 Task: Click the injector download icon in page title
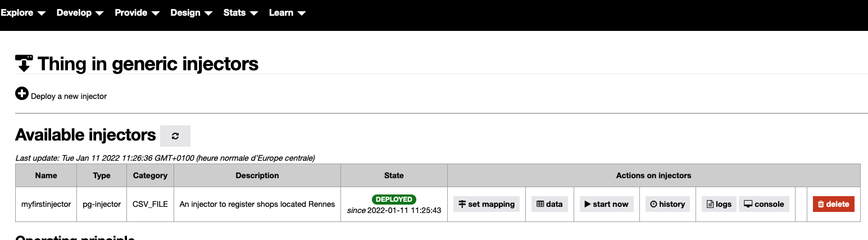coord(24,64)
